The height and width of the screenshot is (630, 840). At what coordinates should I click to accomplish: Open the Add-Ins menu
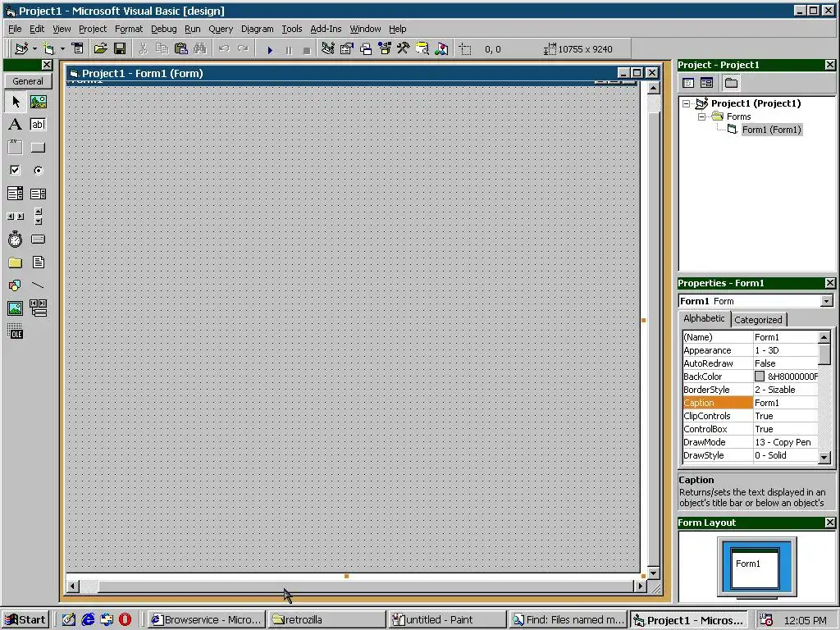coord(326,29)
